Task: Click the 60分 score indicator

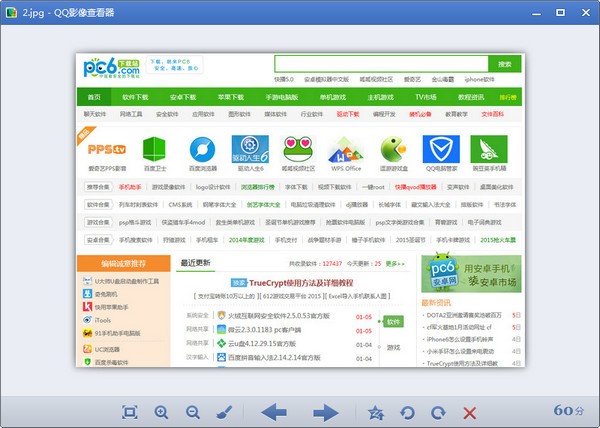Action: [568, 411]
